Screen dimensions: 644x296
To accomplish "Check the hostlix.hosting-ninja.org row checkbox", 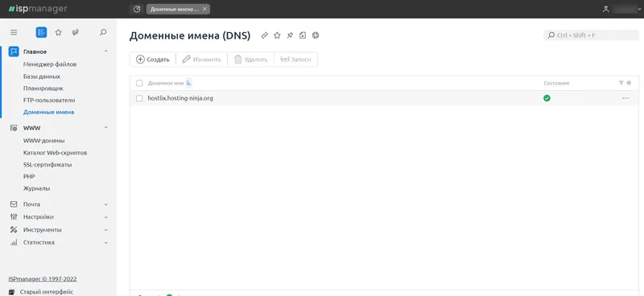I will pyautogui.click(x=139, y=98).
